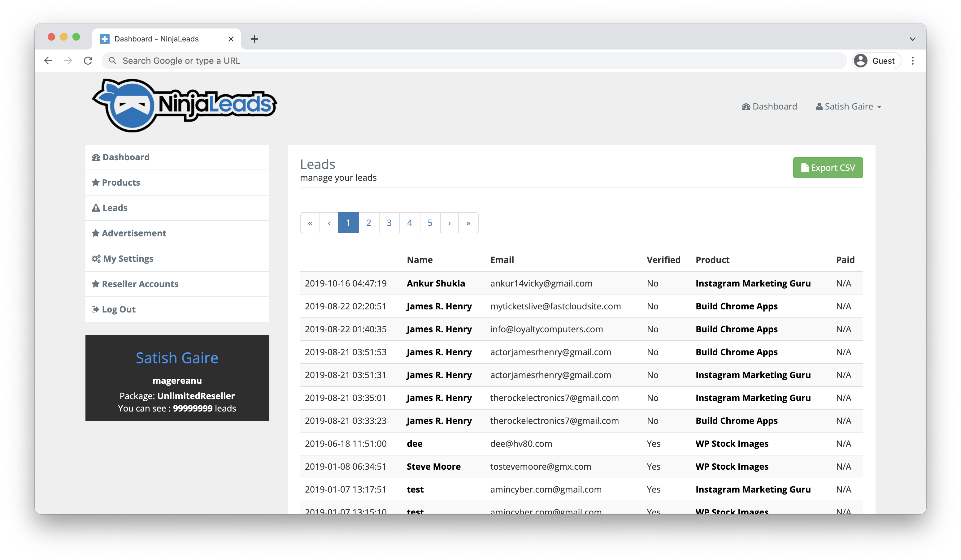This screenshot has width=961, height=560.
Task: Select pagination page 4
Action: [x=410, y=223]
